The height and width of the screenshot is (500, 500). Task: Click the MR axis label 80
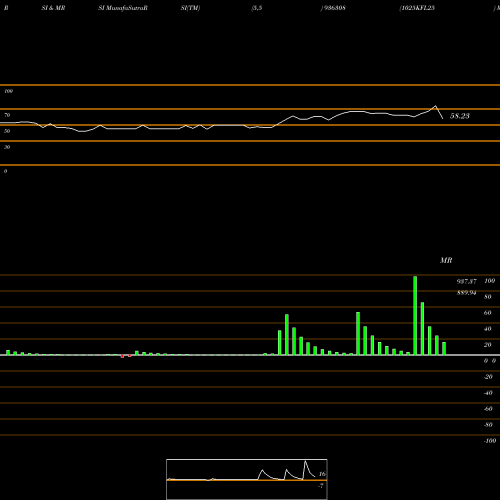coord(488,297)
